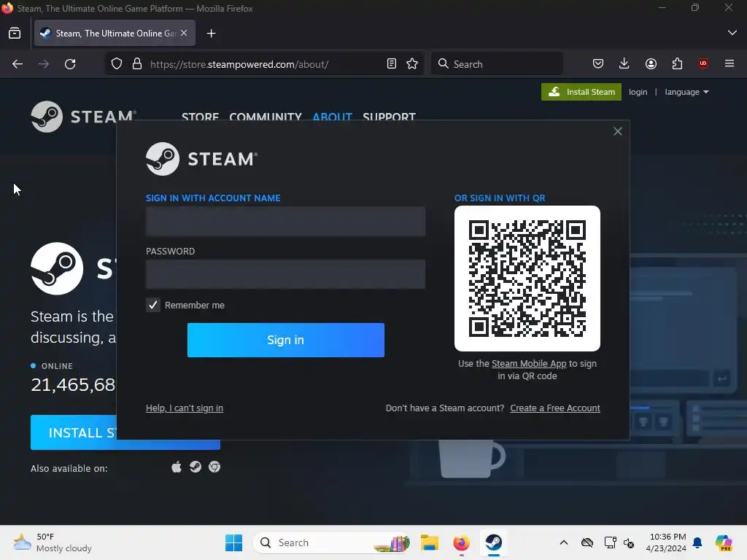Click the cloud sync tray icon
The height and width of the screenshot is (560, 747).
click(587, 542)
